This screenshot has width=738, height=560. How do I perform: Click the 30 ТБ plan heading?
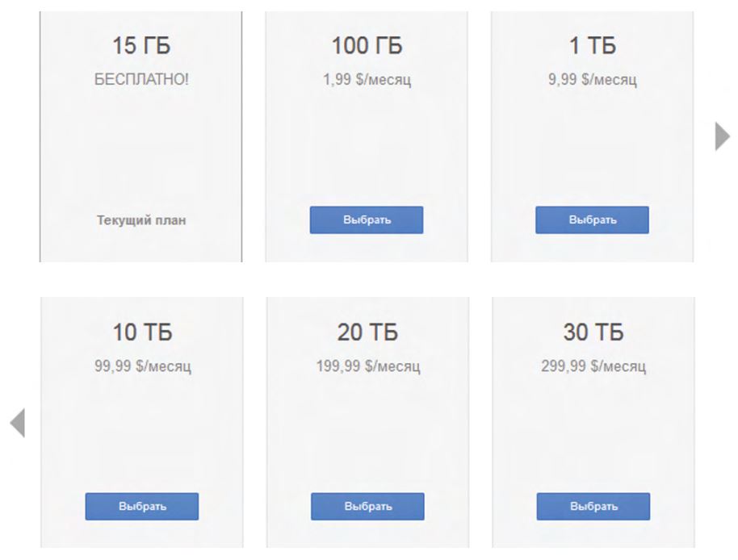click(x=593, y=332)
